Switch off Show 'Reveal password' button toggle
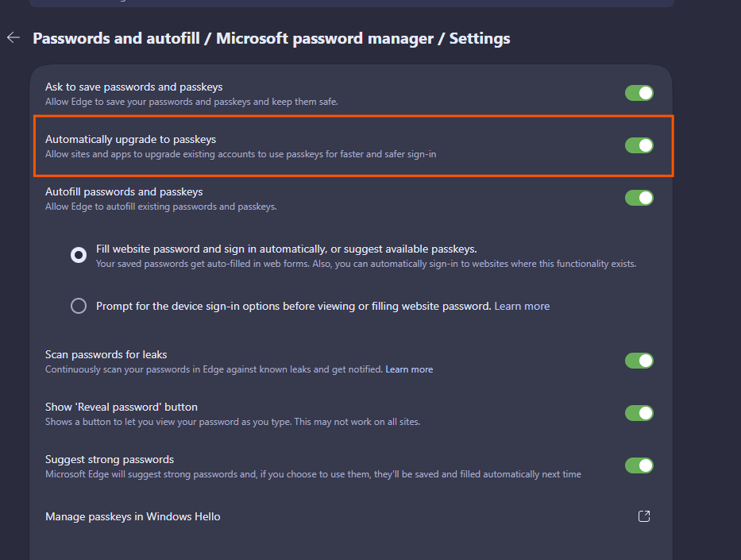The height and width of the screenshot is (560, 741). pos(639,413)
